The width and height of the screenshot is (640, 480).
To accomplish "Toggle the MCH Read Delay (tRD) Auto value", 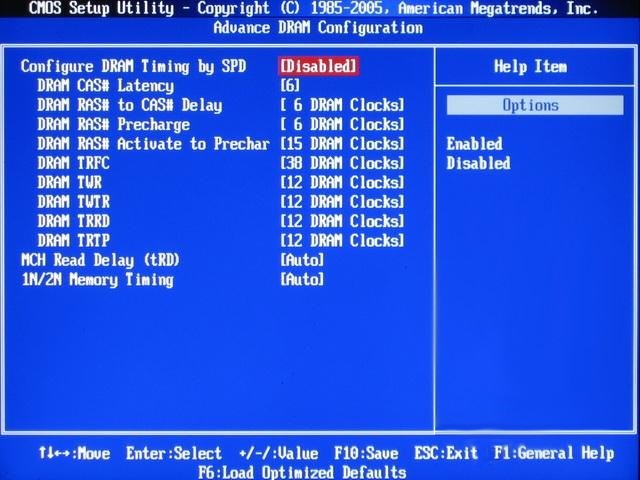I will [302, 260].
